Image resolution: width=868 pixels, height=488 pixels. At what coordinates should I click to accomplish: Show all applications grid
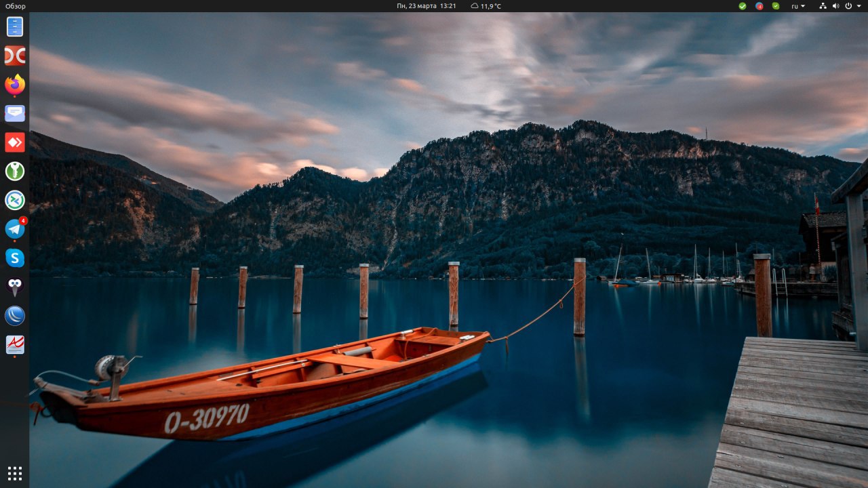pos(15,472)
